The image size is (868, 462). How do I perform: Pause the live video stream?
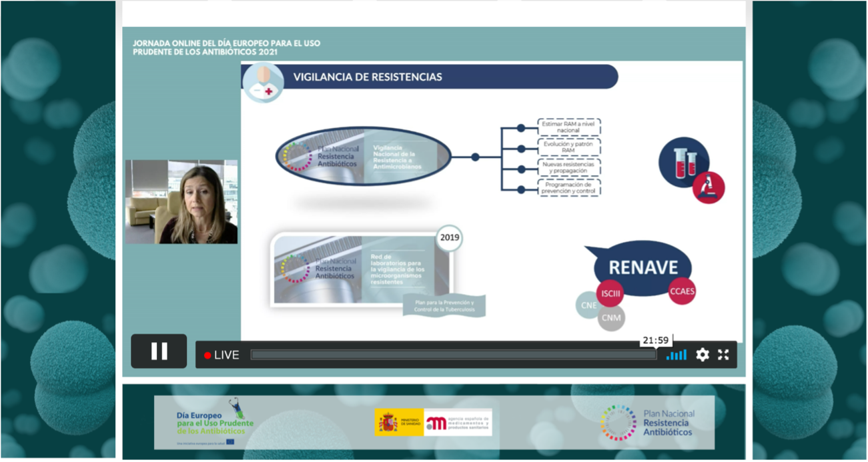tap(159, 351)
